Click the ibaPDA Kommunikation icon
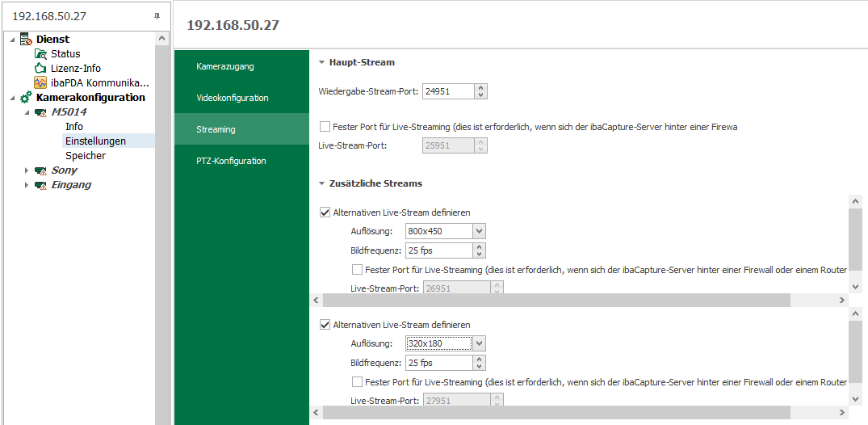Image resolution: width=868 pixels, height=425 pixels. 40,83
